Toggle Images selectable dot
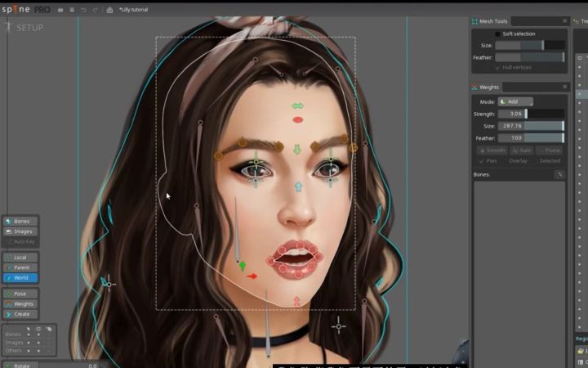 click(29, 343)
